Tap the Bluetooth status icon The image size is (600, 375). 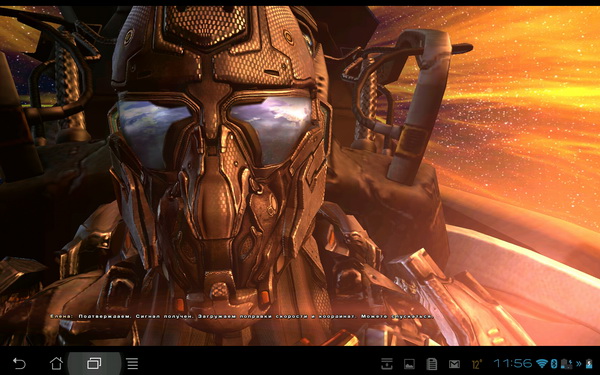click(553, 363)
